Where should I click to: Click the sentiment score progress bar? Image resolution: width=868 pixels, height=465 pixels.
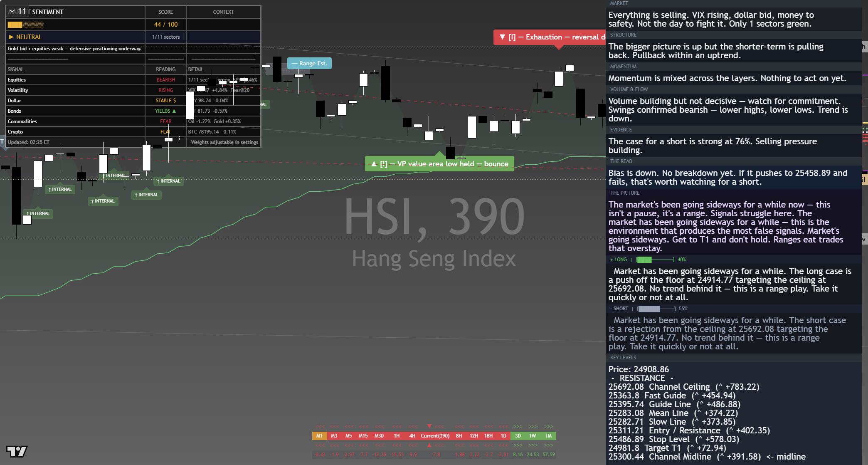pos(25,25)
